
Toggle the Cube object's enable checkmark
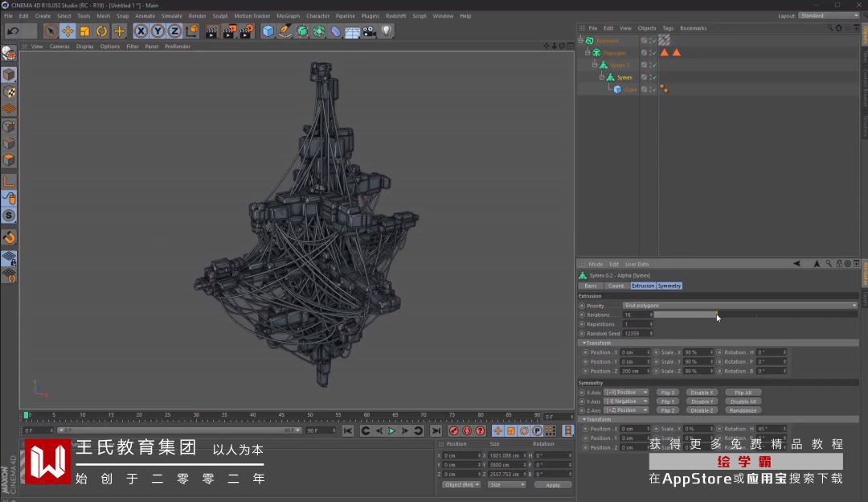click(x=654, y=89)
